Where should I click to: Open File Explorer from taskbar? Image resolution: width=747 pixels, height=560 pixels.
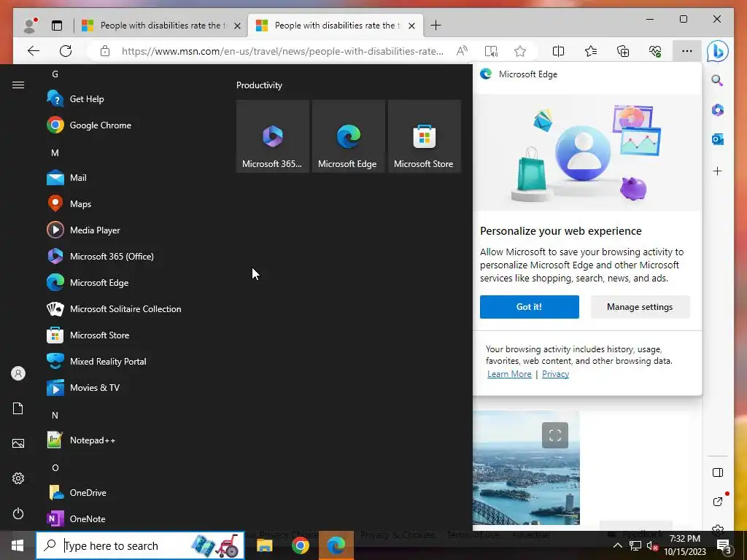[x=264, y=545]
